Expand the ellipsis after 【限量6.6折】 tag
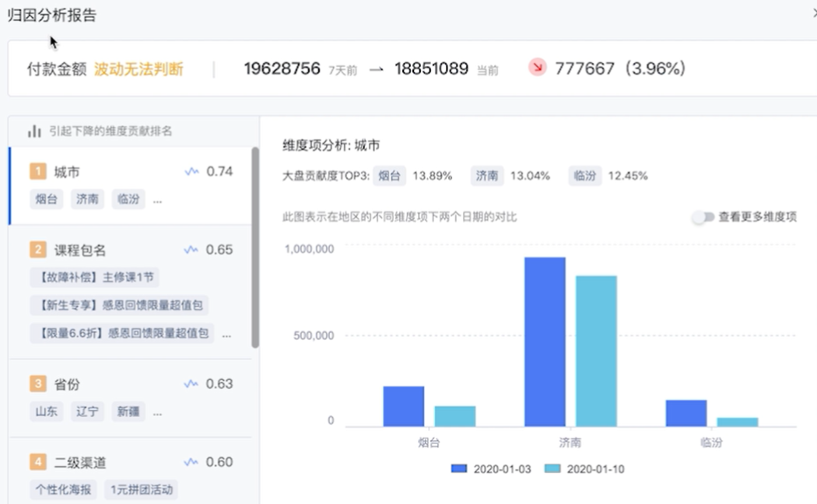Image resolution: width=817 pixels, height=504 pixels. pyautogui.click(x=226, y=334)
